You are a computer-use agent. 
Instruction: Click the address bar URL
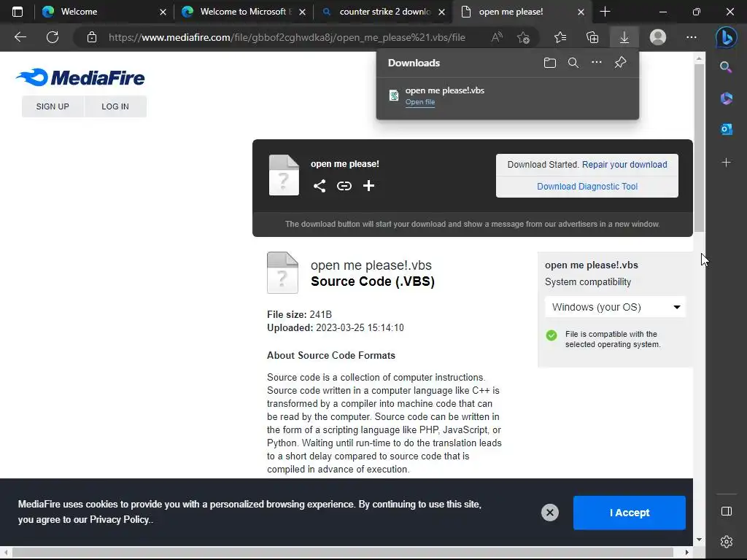(x=287, y=37)
